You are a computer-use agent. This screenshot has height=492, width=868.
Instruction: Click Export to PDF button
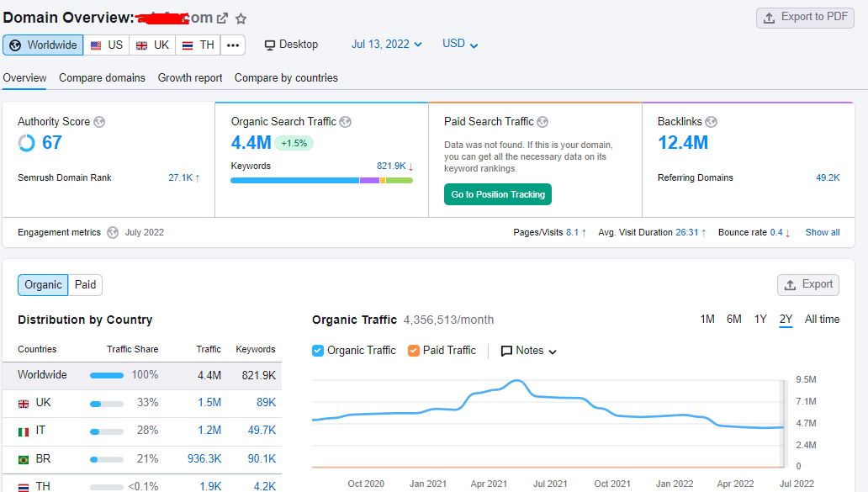pyautogui.click(x=806, y=18)
